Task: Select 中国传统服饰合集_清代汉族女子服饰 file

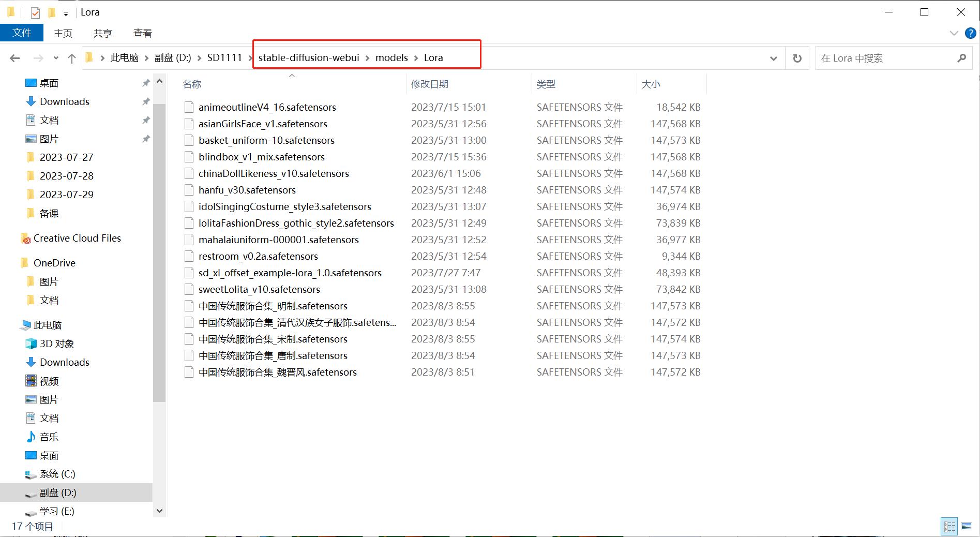Action: [x=297, y=322]
